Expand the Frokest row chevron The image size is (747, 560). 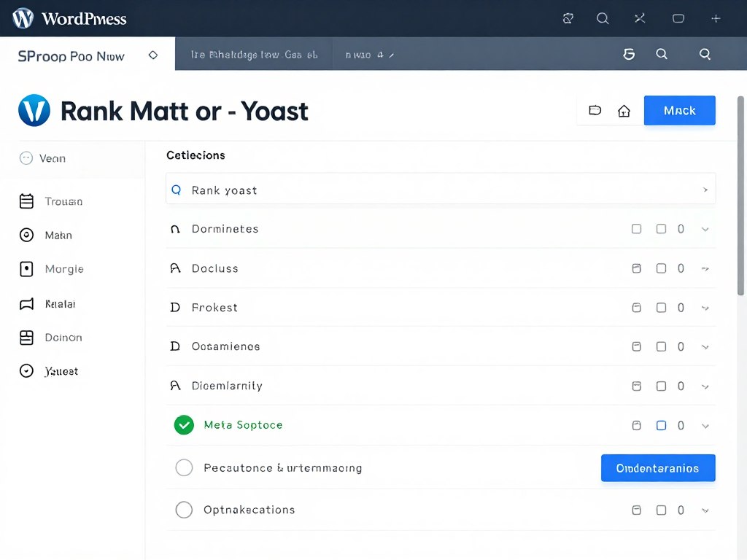point(705,308)
